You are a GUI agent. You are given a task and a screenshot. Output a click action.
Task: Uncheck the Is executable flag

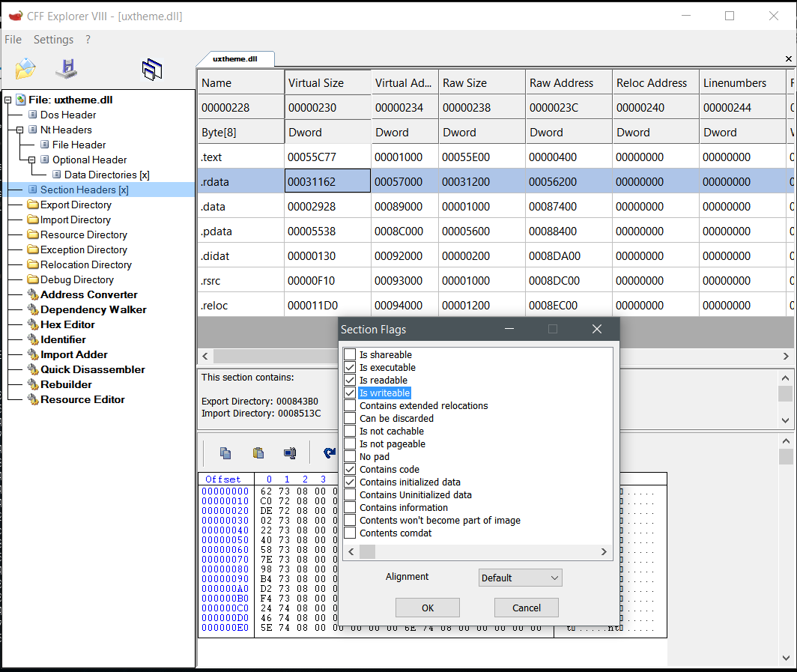pos(350,367)
